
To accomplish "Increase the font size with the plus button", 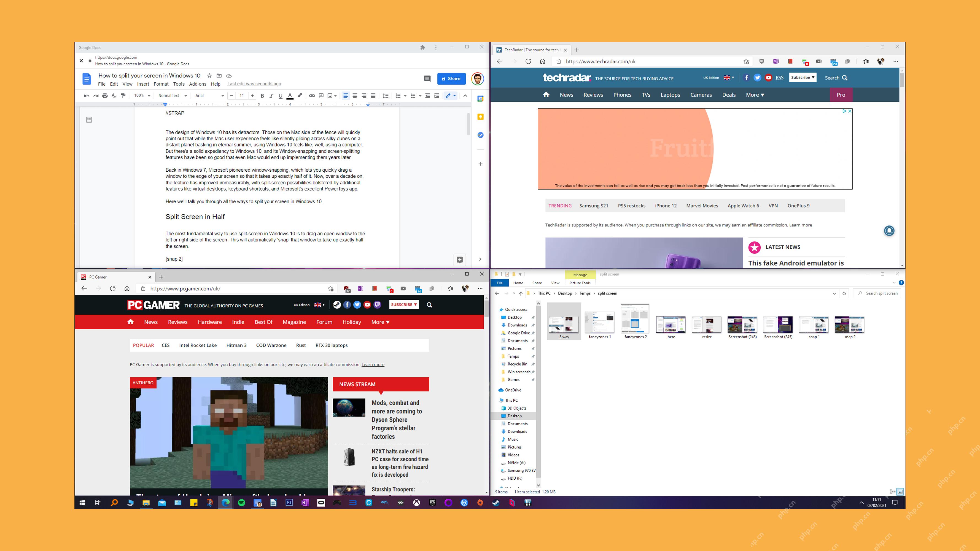I will tap(252, 96).
